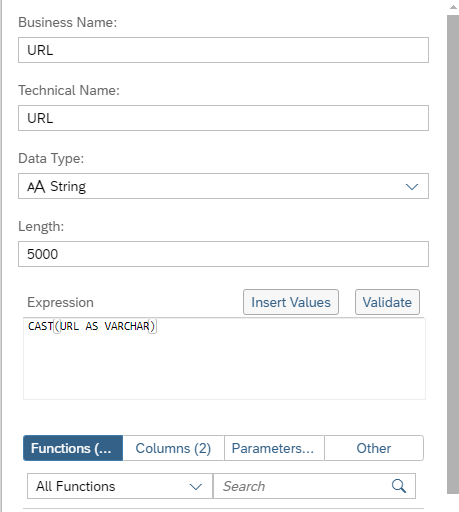Click the search magnifier icon
This screenshot has width=459, height=512.
399,486
